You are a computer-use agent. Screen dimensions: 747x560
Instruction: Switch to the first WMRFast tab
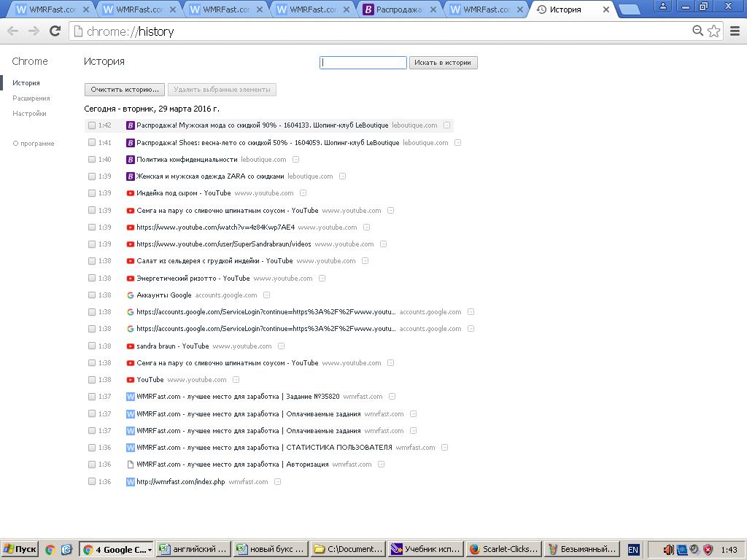point(51,9)
